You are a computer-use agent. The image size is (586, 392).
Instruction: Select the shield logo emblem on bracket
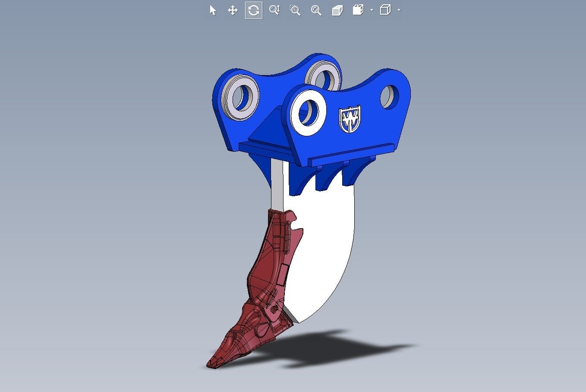coord(350,119)
